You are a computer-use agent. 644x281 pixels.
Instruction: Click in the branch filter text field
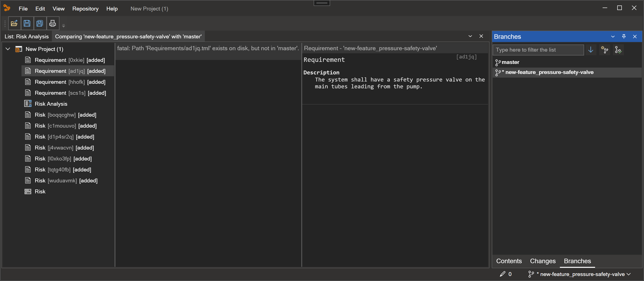tap(538, 50)
